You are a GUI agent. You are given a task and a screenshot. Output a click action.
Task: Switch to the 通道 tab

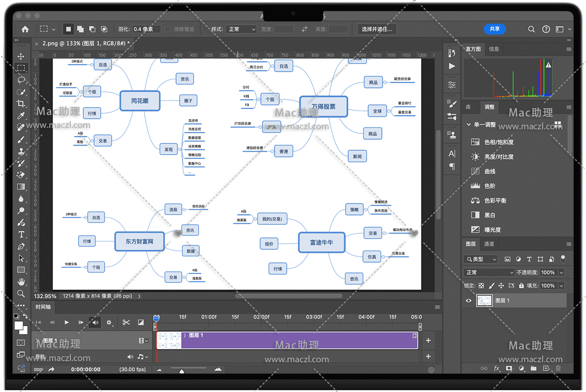tap(489, 244)
